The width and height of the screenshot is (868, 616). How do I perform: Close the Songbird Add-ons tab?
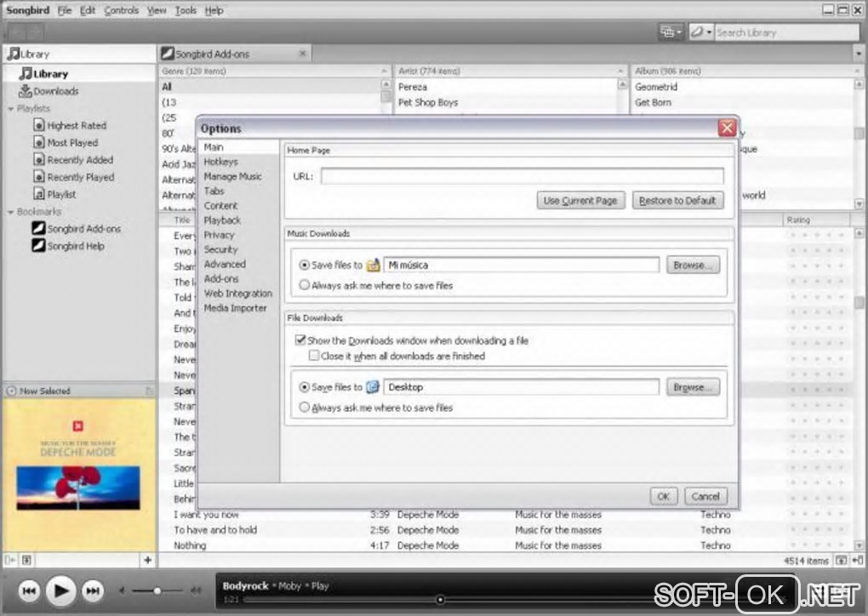click(x=302, y=54)
